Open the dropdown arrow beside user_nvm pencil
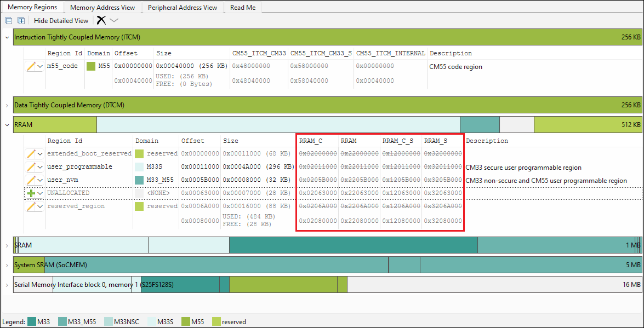This screenshot has height=328, width=644. click(40, 180)
